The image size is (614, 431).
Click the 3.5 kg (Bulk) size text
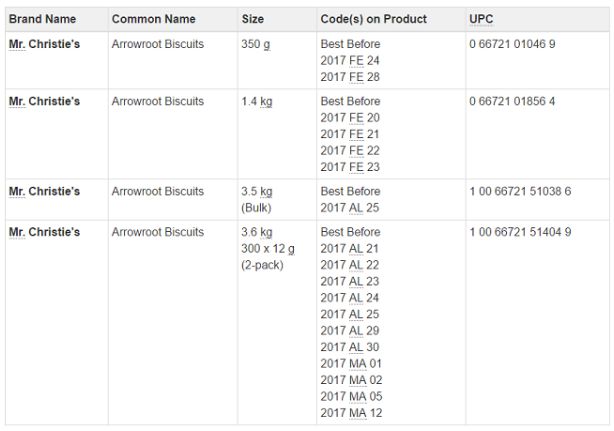click(x=257, y=200)
